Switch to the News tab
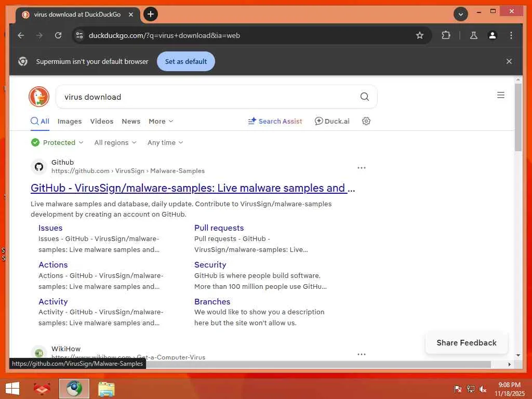This screenshot has height=399, width=532. click(131, 122)
